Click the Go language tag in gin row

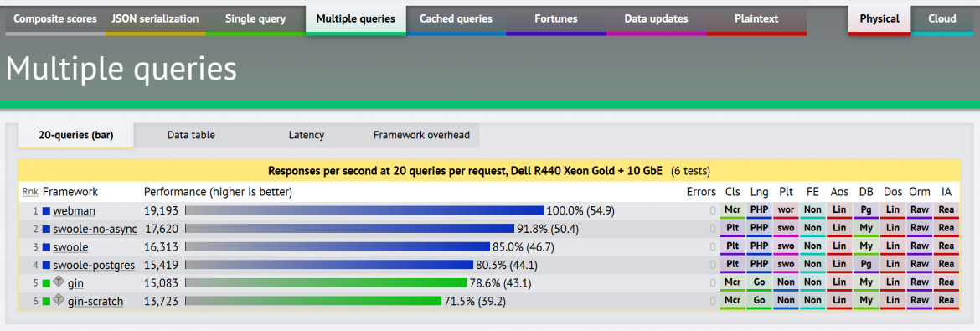click(x=759, y=283)
